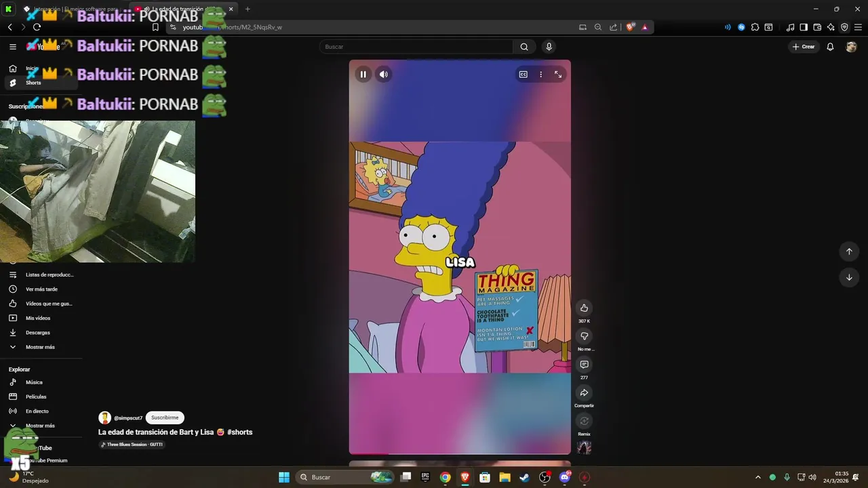Open the Three Blues Session - GUTTI sound
868x488 pixels.
pos(132,445)
